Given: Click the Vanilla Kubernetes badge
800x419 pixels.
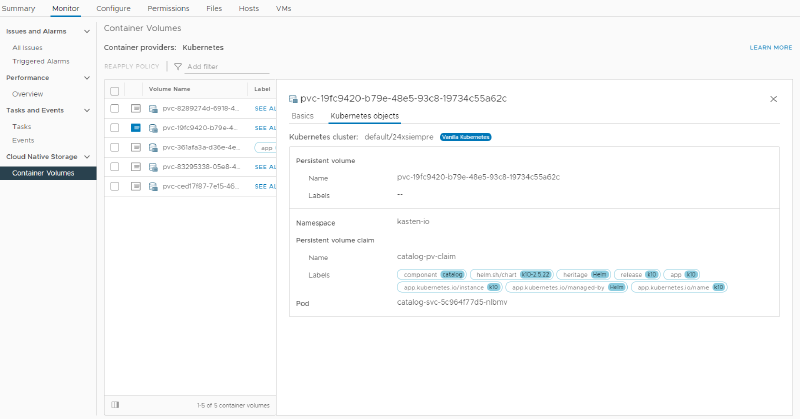Looking at the screenshot, I should pyautogui.click(x=465, y=137).
